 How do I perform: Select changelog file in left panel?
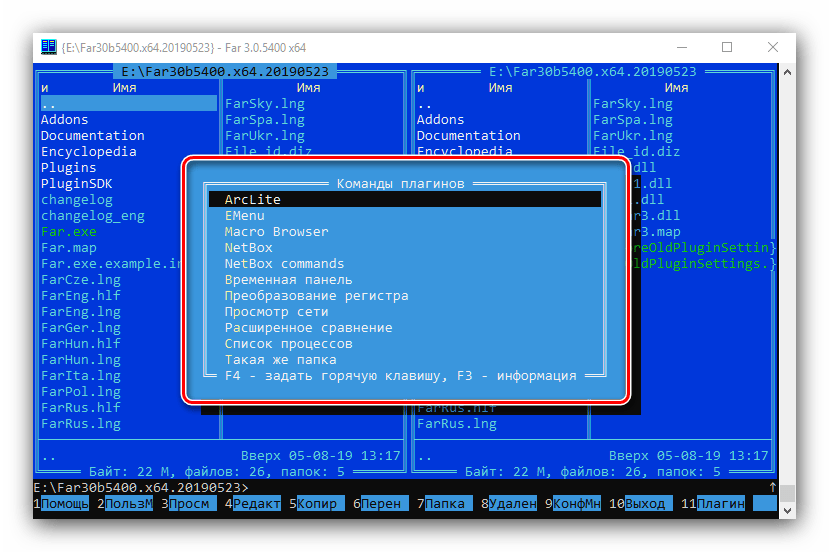tap(77, 199)
